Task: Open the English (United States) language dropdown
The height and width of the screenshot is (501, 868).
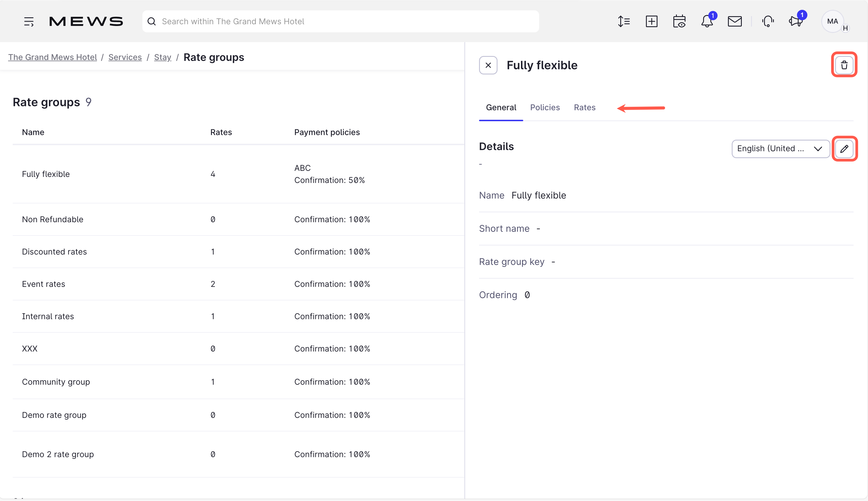Action: (780, 148)
